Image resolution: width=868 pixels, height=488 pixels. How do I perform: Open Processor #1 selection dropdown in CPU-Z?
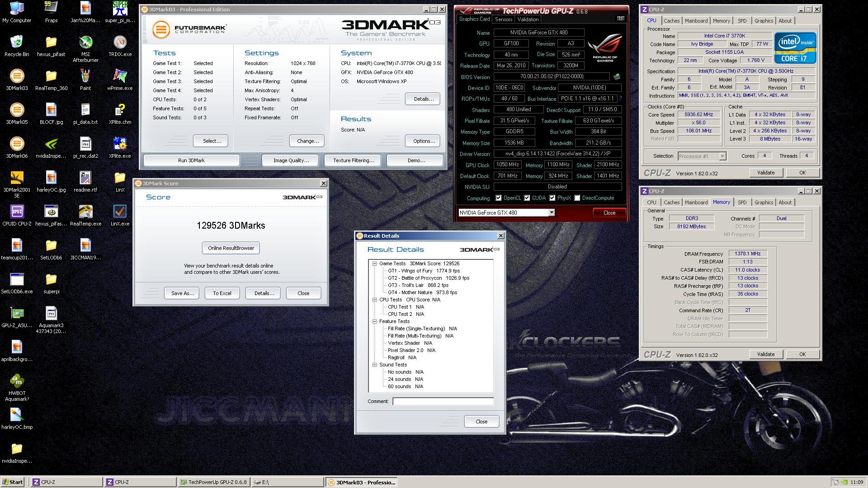(x=722, y=156)
